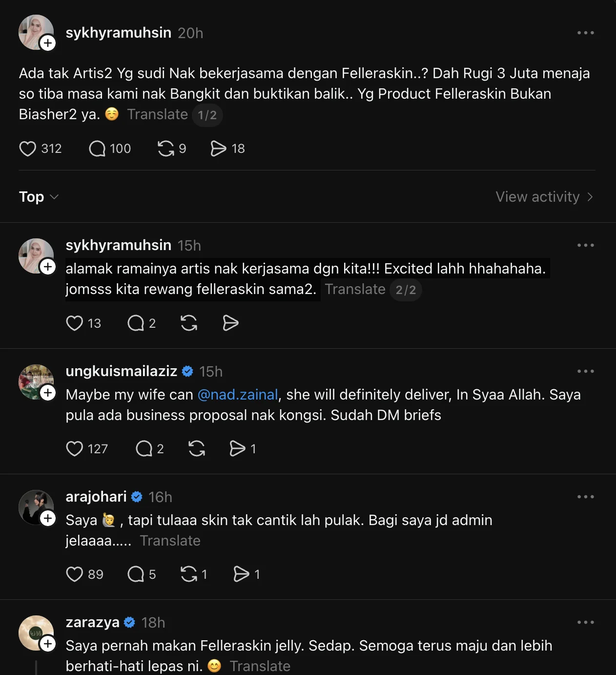Follow ungkuismailaziz via avatar plus badge

click(48, 393)
